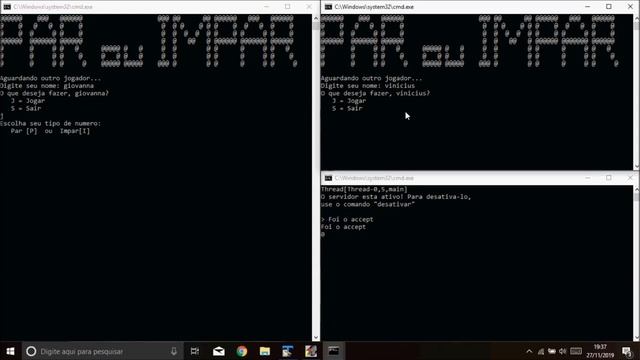
Task: Click the active cmd icon on the taskbar
Action: point(334,351)
